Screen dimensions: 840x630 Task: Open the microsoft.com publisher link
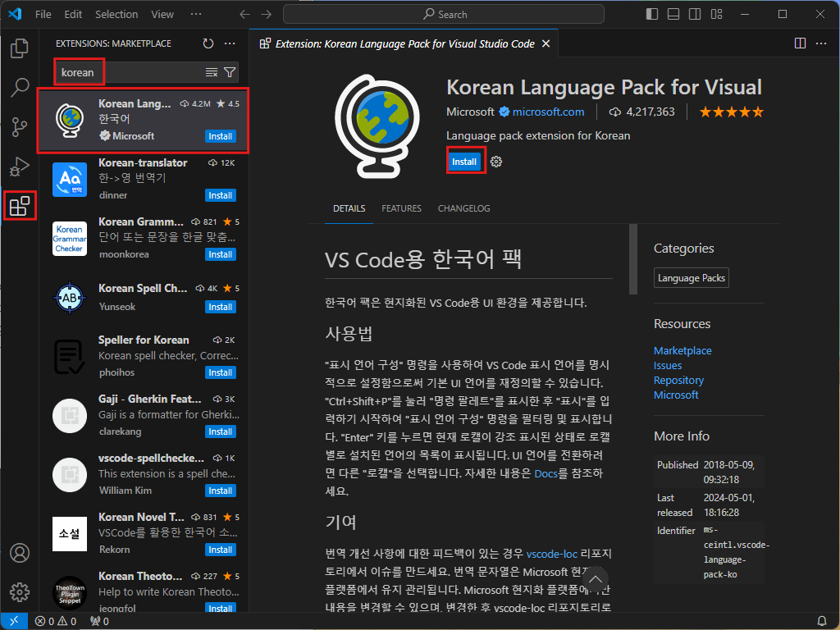(548, 112)
